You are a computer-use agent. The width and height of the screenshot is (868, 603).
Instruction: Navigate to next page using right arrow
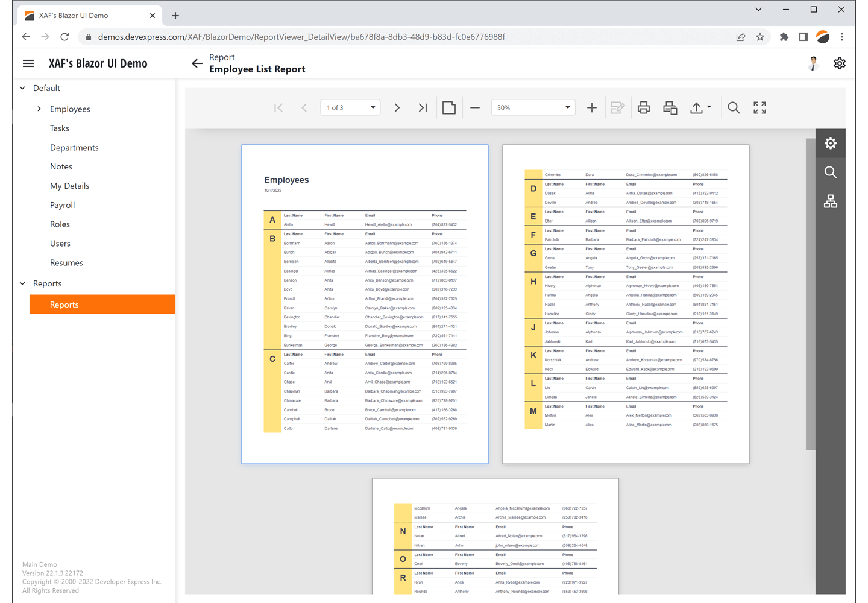tap(397, 107)
